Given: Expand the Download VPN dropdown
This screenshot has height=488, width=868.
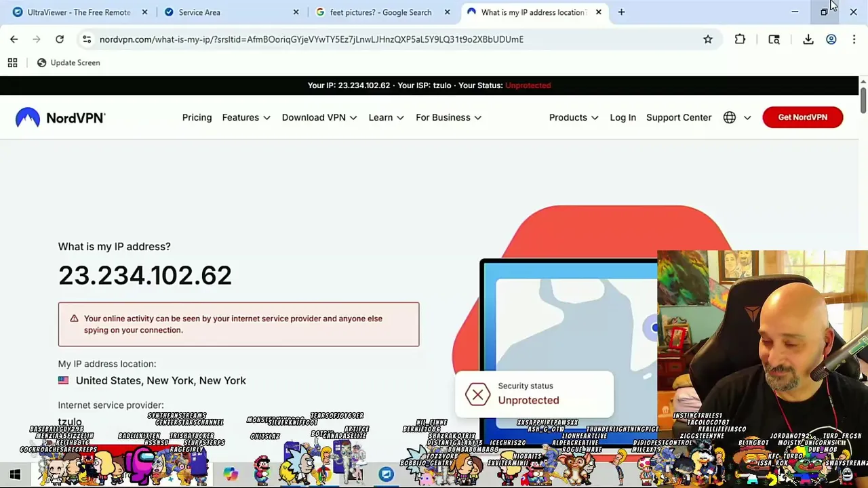Looking at the screenshot, I should [319, 117].
